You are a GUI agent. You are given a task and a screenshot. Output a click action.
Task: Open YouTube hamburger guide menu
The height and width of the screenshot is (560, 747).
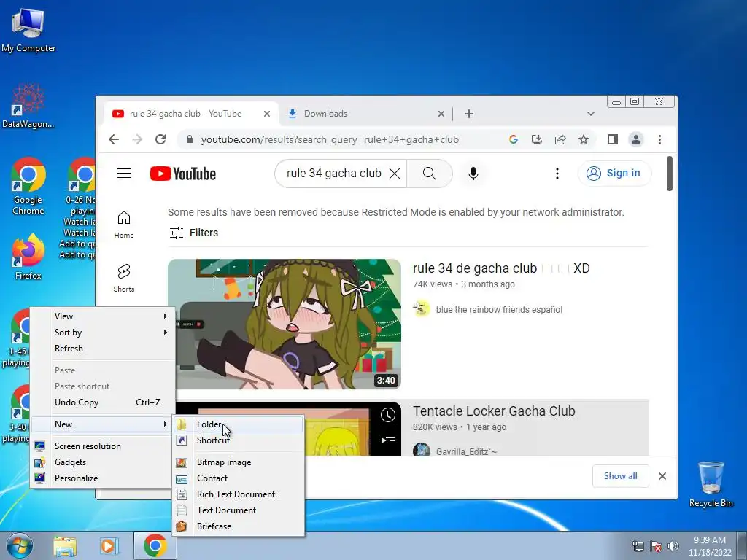(124, 174)
